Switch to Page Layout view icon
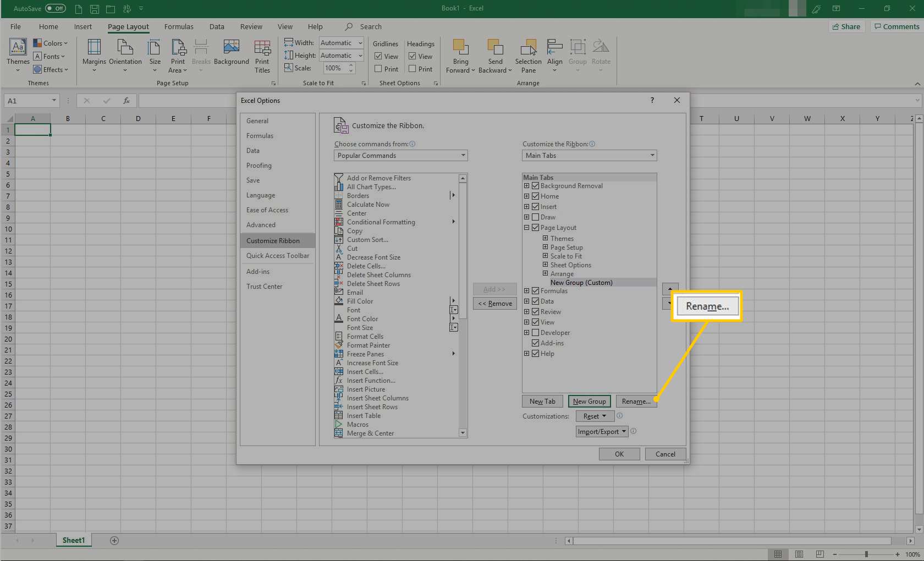Viewport: 924px width, 561px height. (x=799, y=554)
